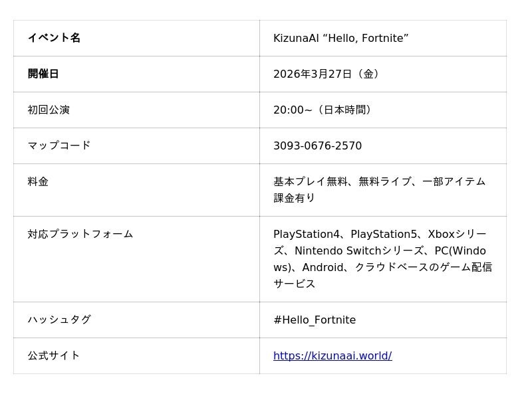
Task: Click the map code 3093-0676-2570
Action: (317, 146)
